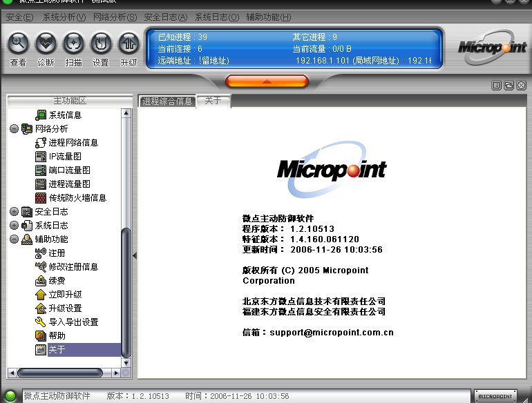The width and height of the screenshot is (532, 403).
Task: Open the 升级设置 house icon
Action: point(41,308)
